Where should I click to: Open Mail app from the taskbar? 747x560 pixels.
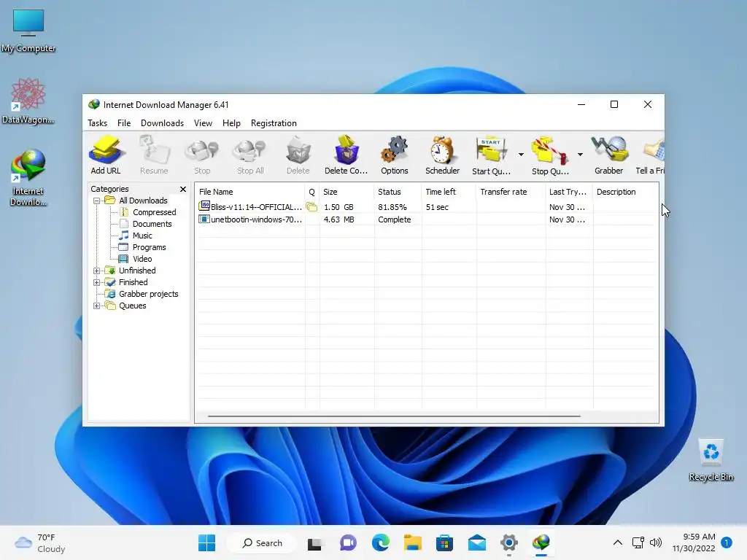(477, 542)
